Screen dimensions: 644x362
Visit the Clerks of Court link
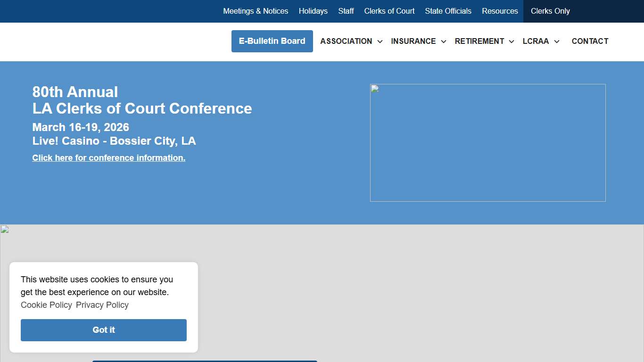pos(389,11)
